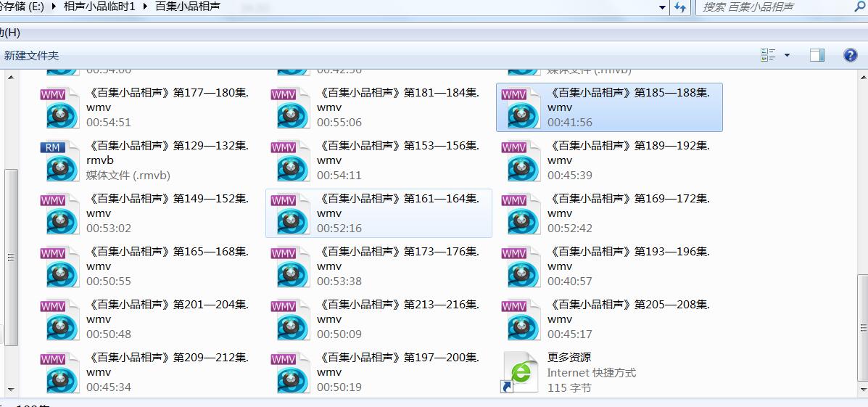Click the 更多资源 shortcut name
This screenshot has height=407, width=868.
569,358
